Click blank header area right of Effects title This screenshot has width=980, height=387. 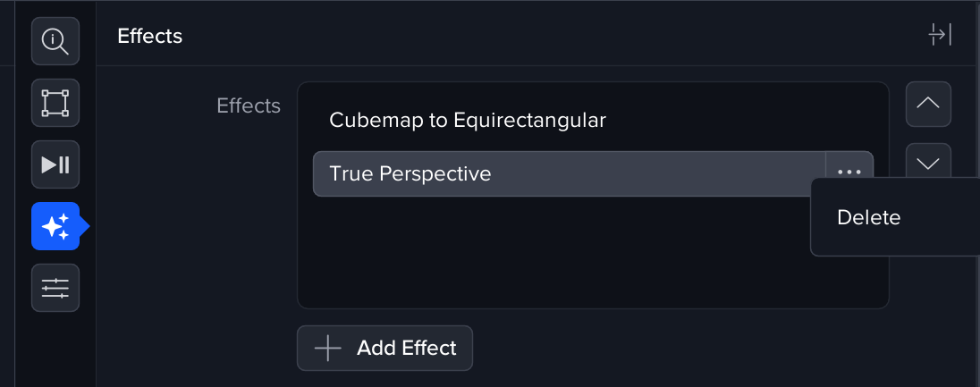pos(536,36)
